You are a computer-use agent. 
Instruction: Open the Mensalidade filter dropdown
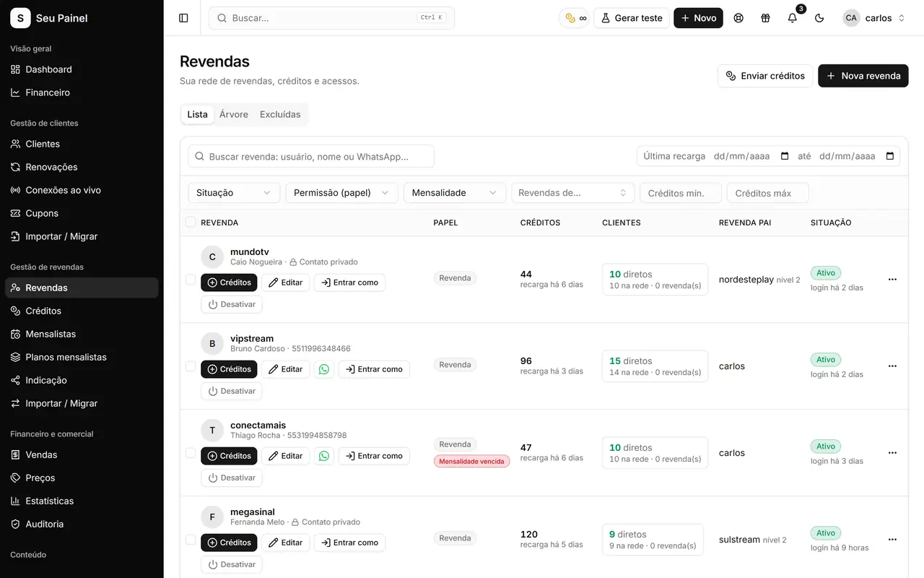click(455, 193)
